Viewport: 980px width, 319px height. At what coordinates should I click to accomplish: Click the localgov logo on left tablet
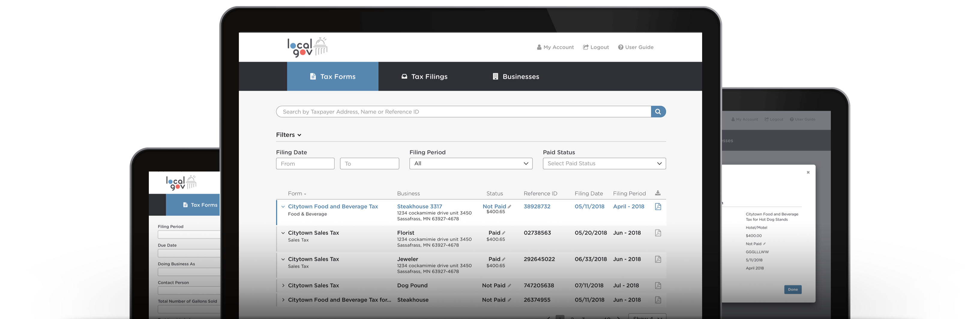click(181, 183)
